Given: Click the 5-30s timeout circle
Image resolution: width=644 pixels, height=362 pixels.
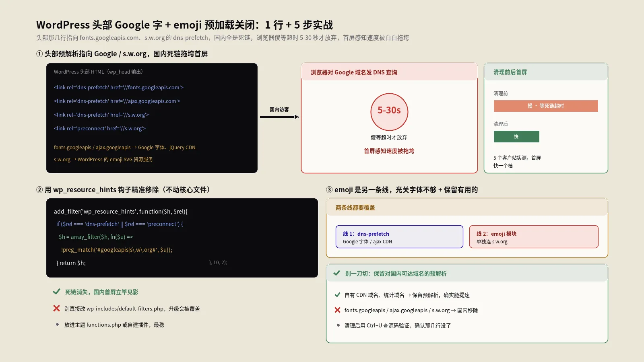Looking at the screenshot, I should pyautogui.click(x=389, y=112).
